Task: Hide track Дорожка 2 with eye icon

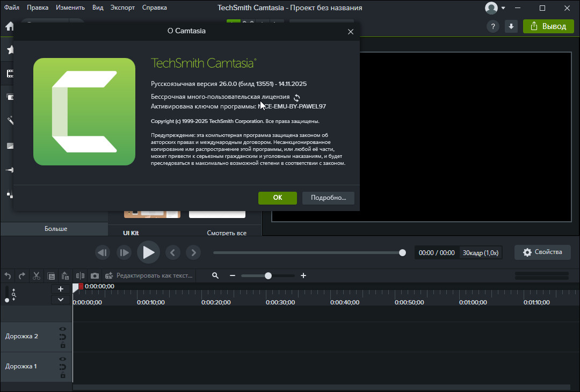Action: pos(63,329)
